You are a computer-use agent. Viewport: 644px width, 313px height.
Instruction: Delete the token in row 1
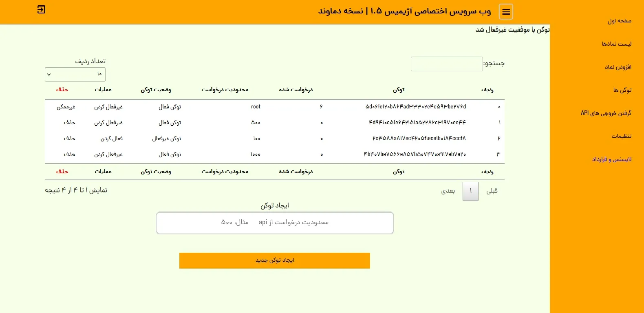69,123
